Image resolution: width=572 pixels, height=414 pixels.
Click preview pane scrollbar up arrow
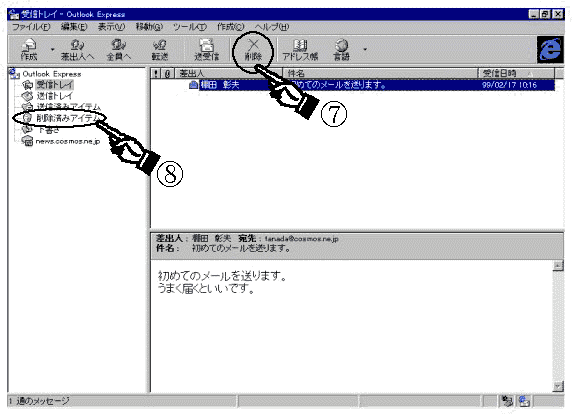[558, 266]
